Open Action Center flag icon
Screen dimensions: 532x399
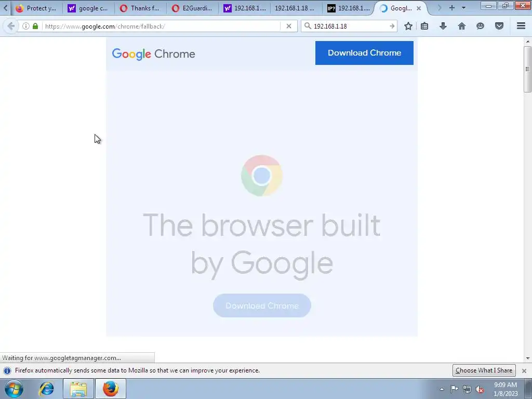tap(454, 389)
